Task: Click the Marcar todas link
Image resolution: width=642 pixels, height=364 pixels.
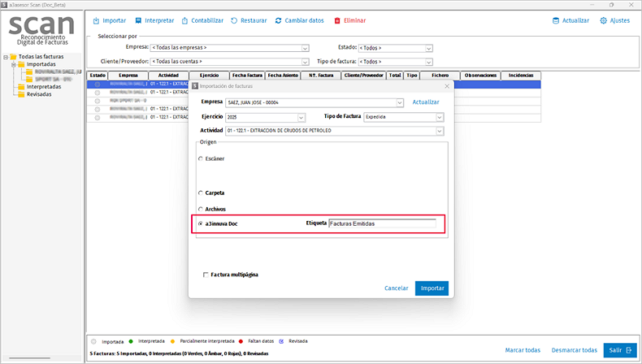Action: tap(523, 350)
